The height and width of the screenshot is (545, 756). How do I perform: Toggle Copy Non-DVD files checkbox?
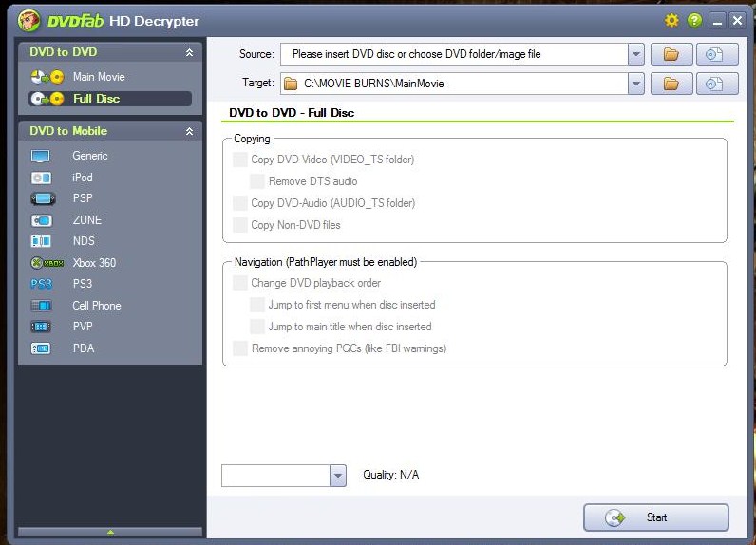[x=240, y=225]
